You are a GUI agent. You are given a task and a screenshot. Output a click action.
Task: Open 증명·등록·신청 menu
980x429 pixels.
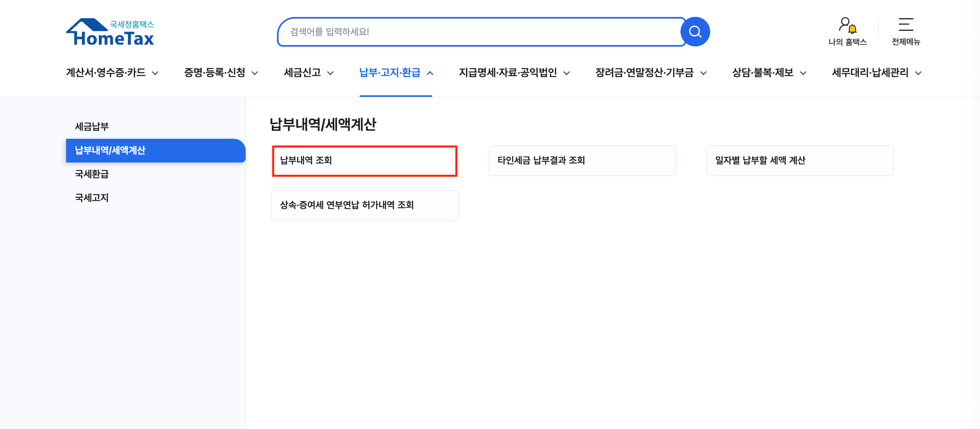[x=214, y=73]
